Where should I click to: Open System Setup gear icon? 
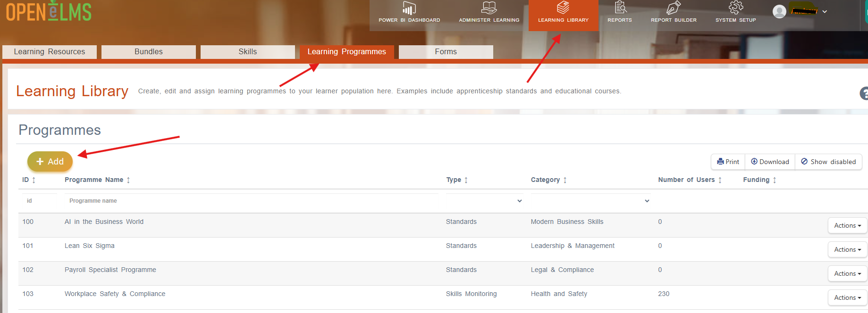pyautogui.click(x=736, y=8)
